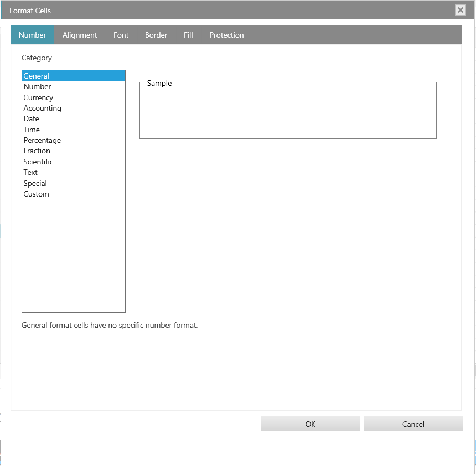476x475 pixels.
Task: Click the Number tab
Action: coord(33,35)
